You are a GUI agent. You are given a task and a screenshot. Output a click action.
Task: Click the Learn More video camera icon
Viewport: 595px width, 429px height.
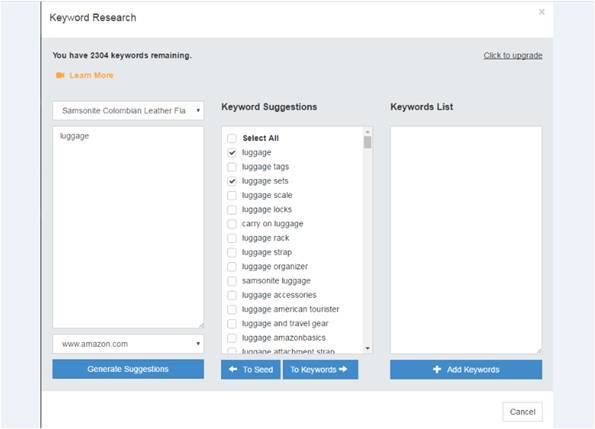point(60,75)
